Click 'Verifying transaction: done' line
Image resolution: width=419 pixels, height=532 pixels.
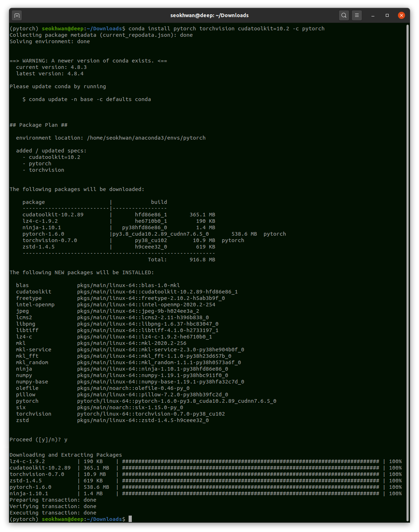coord(53,506)
